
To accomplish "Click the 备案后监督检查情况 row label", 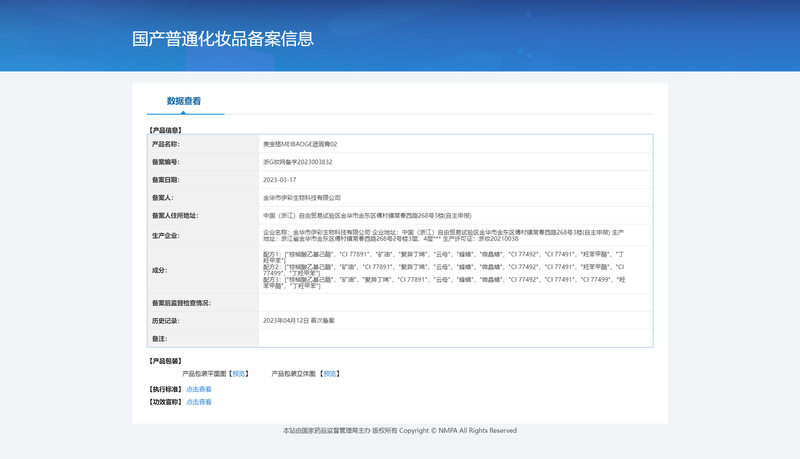I will pyautogui.click(x=181, y=303).
